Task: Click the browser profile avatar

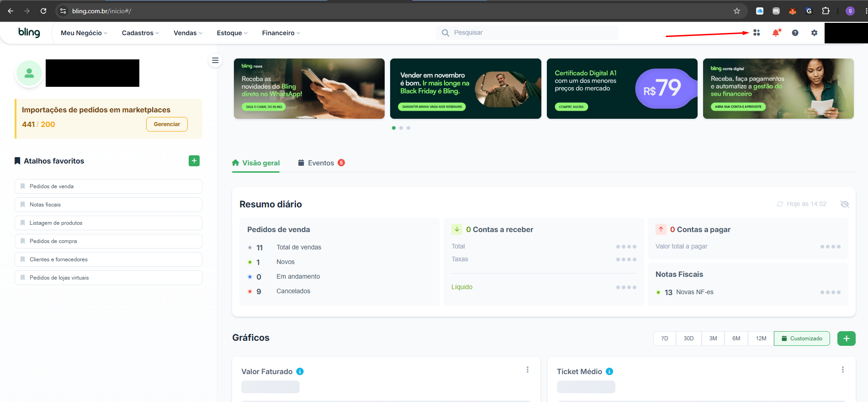Action: pos(850,11)
